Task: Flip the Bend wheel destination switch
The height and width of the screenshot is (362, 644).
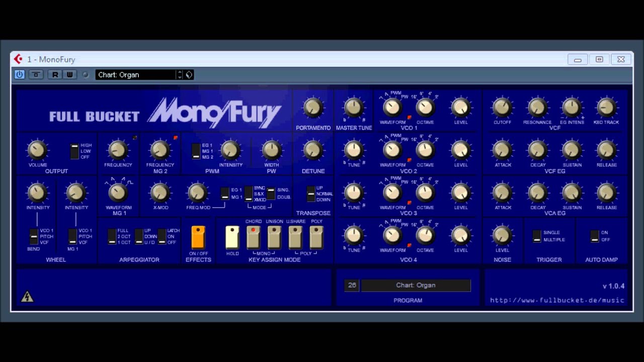Action: 34,236
